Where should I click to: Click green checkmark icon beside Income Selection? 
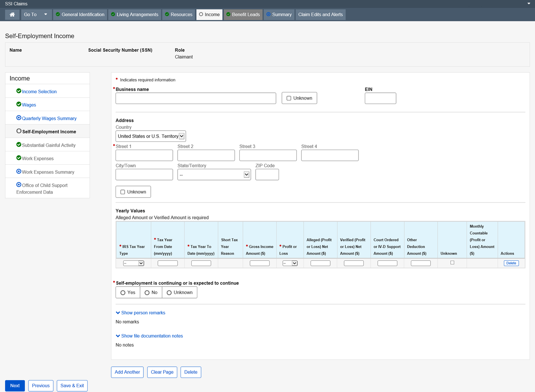[x=19, y=91]
